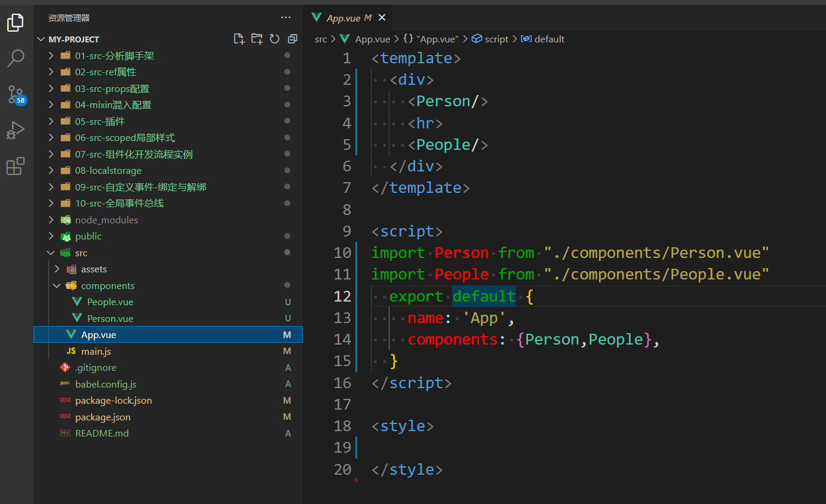Click the New File icon in explorer header
This screenshot has height=504, width=826.
click(239, 39)
